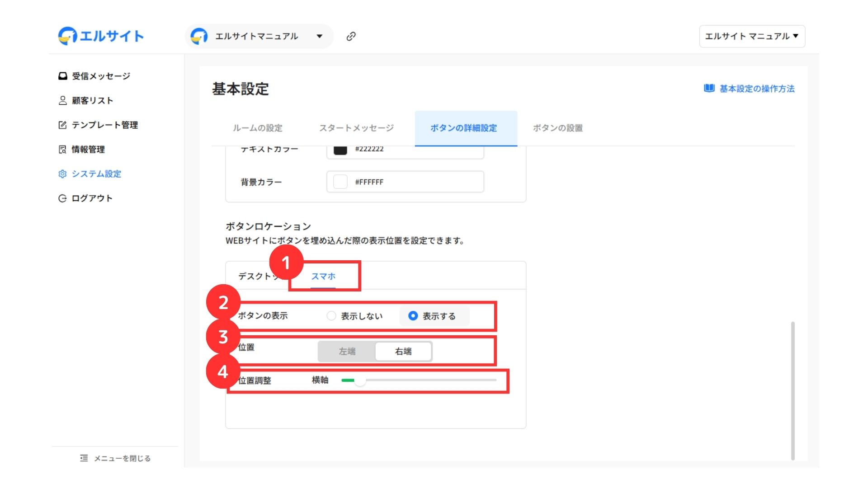Click the edit icon beside テンプレート管理
The width and height of the screenshot is (868, 488).
point(62,125)
